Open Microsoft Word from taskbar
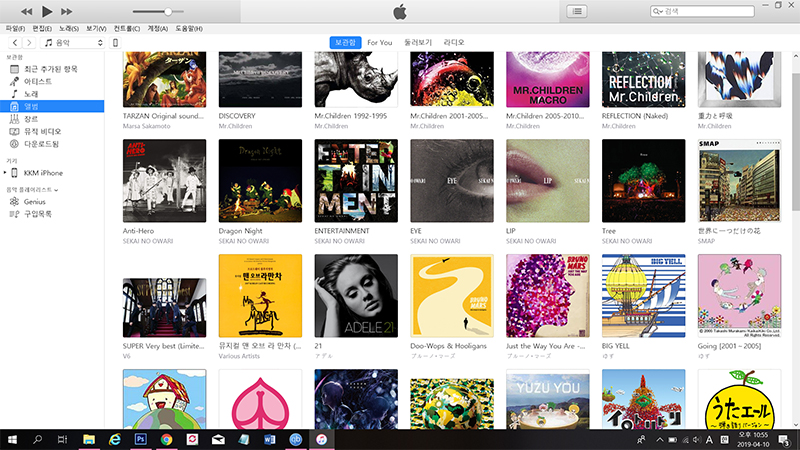The image size is (800, 450). click(x=270, y=439)
